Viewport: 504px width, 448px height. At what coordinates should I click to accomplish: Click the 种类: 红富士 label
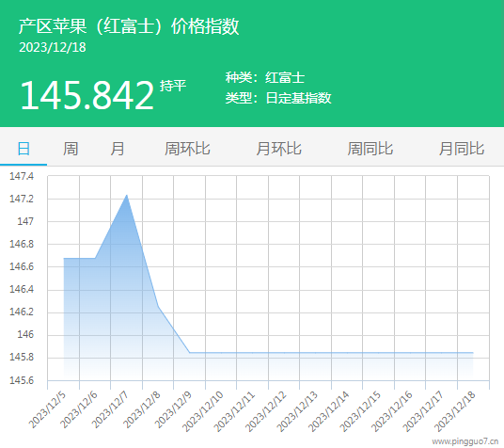265,77
